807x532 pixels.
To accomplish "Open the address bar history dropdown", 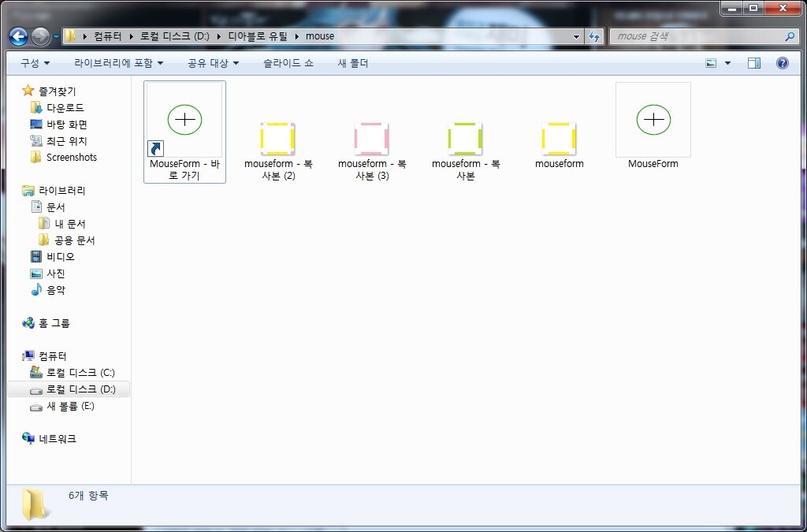I will pyautogui.click(x=576, y=36).
